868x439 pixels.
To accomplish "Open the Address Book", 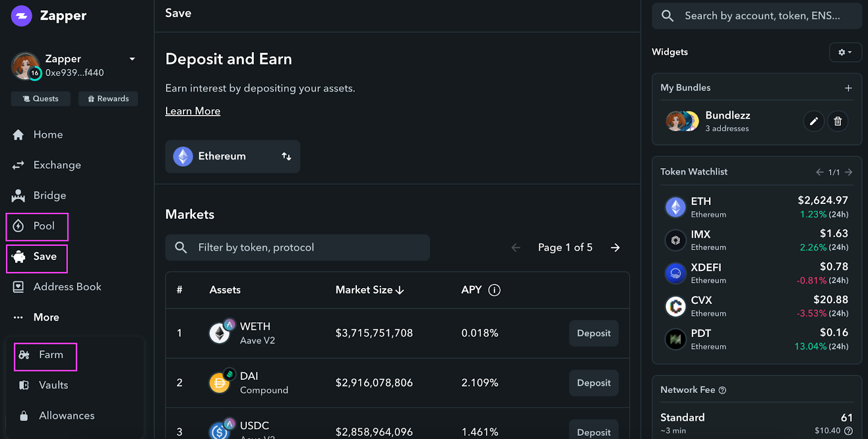I will point(56,287).
